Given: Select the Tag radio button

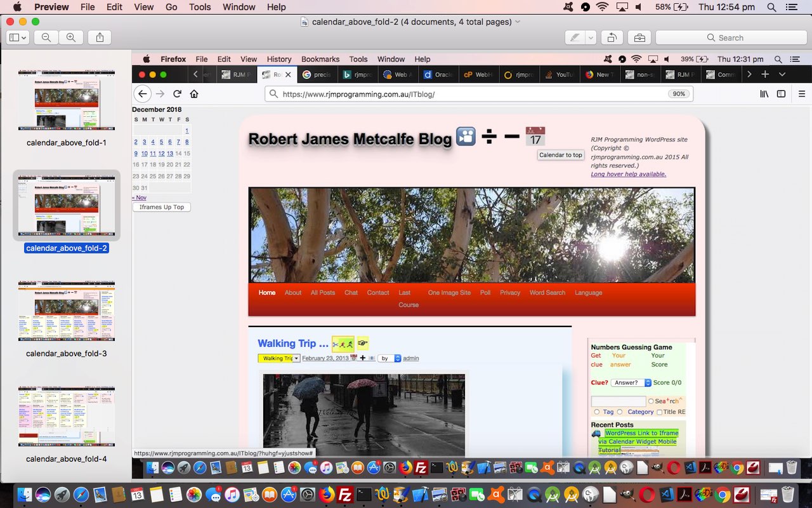Looking at the screenshot, I should coord(596,412).
